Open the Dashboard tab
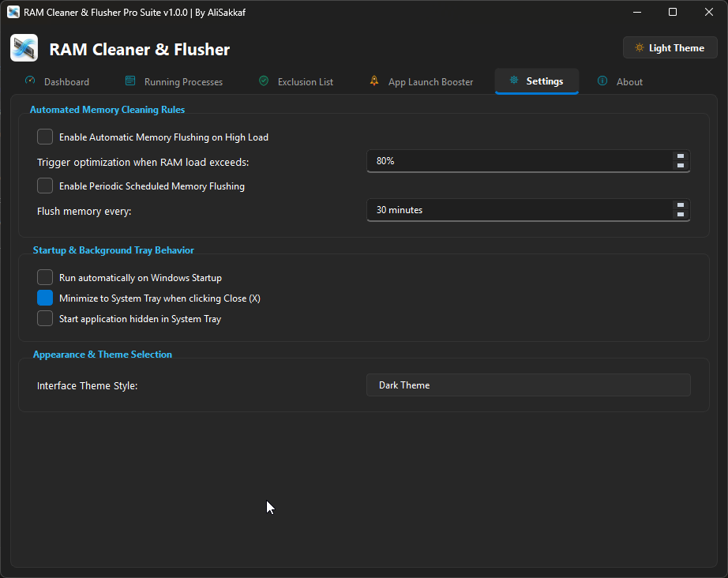Image resolution: width=728 pixels, height=578 pixels. (57, 81)
